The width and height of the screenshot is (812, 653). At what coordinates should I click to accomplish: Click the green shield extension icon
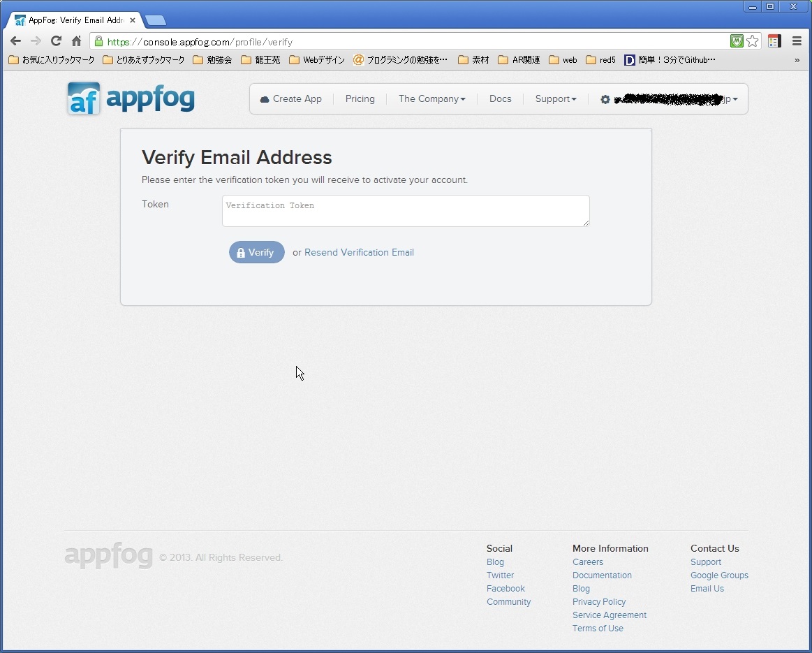pyautogui.click(x=737, y=41)
